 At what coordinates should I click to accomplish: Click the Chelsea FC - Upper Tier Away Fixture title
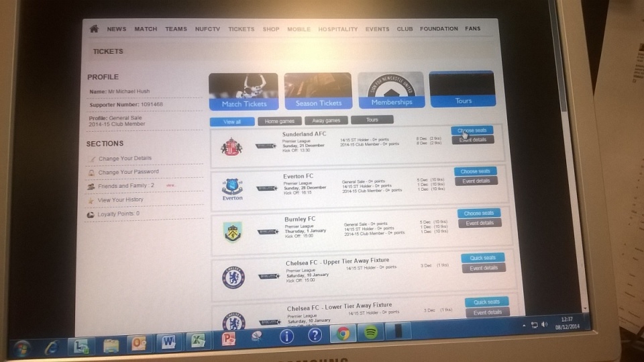[337, 262]
